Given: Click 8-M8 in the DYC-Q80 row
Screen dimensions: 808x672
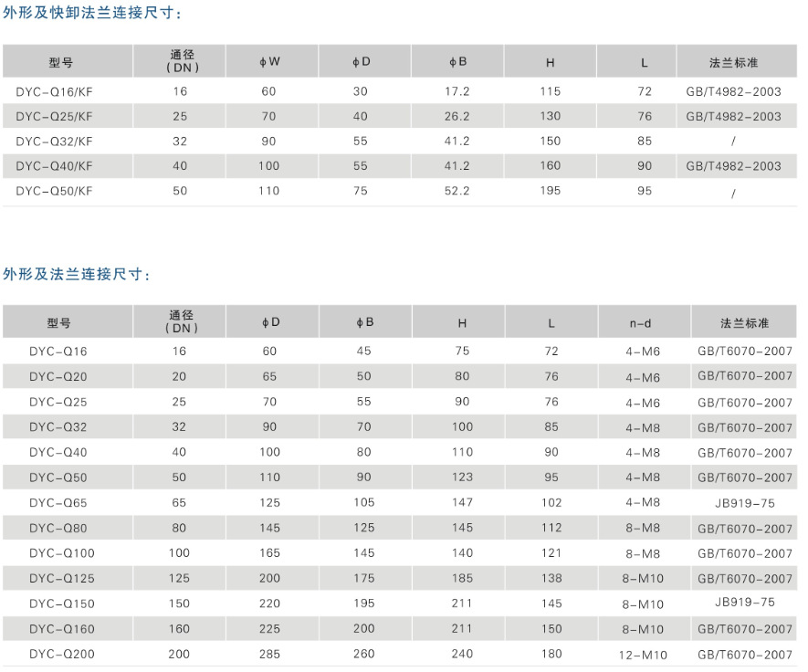Looking at the screenshot, I should [x=643, y=529].
